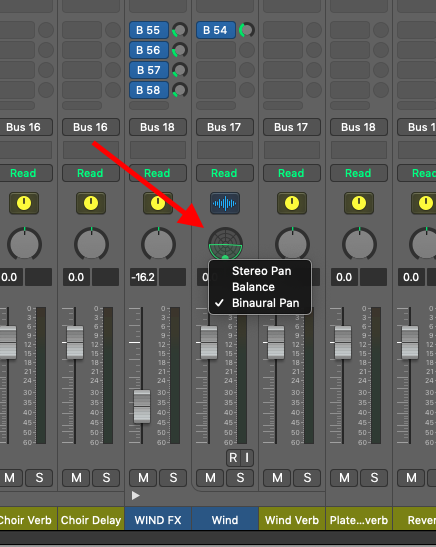This screenshot has height=547, width=436.
Task: Choose Balance in the pan mode menu
Action: (x=253, y=287)
